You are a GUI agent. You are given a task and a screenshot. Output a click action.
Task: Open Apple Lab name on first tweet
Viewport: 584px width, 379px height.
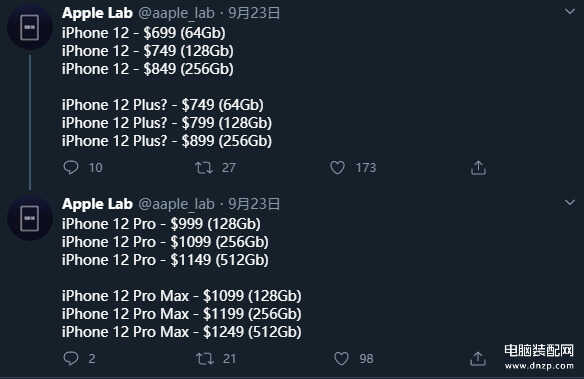click(x=97, y=13)
